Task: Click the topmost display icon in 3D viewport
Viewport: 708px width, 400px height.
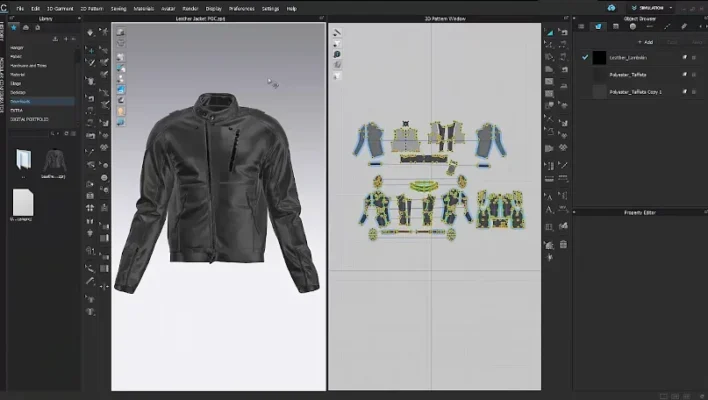Action: pyautogui.click(x=120, y=32)
